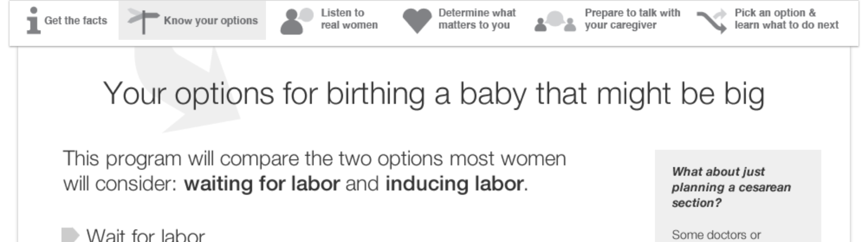Go to 'Listen to real women' section

pyautogui.click(x=349, y=19)
